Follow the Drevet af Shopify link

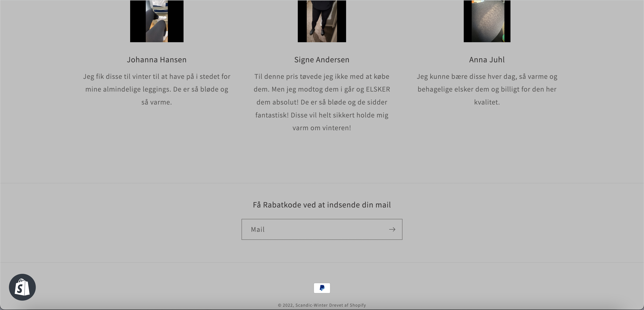pos(347,305)
